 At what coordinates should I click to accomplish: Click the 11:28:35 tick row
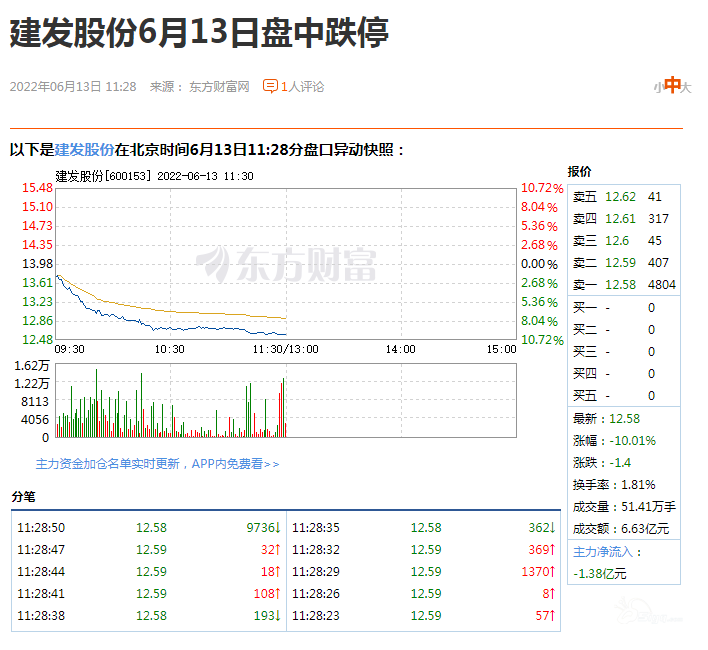click(x=423, y=528)
